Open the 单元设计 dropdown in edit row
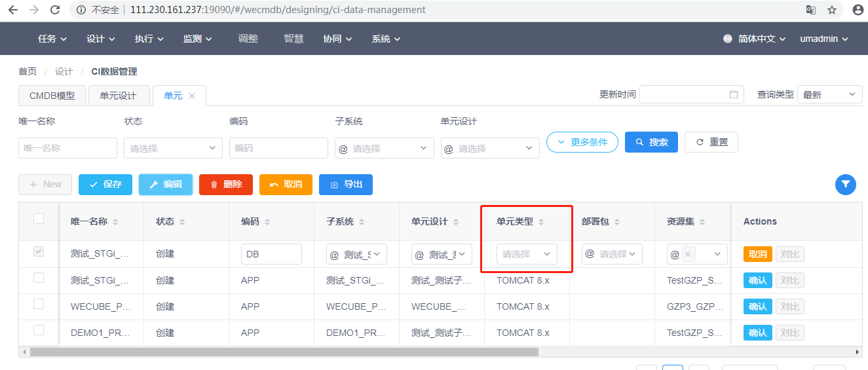 point(442,254)
